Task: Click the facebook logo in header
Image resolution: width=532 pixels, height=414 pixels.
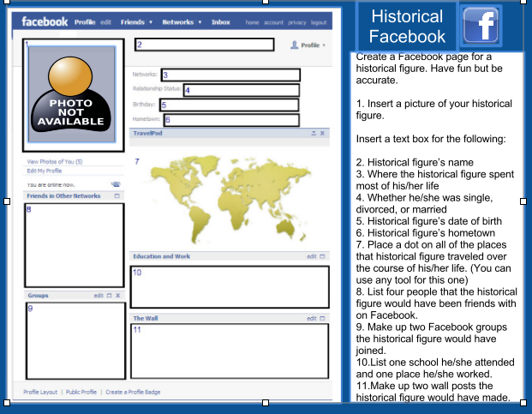Action: point(45,21)
